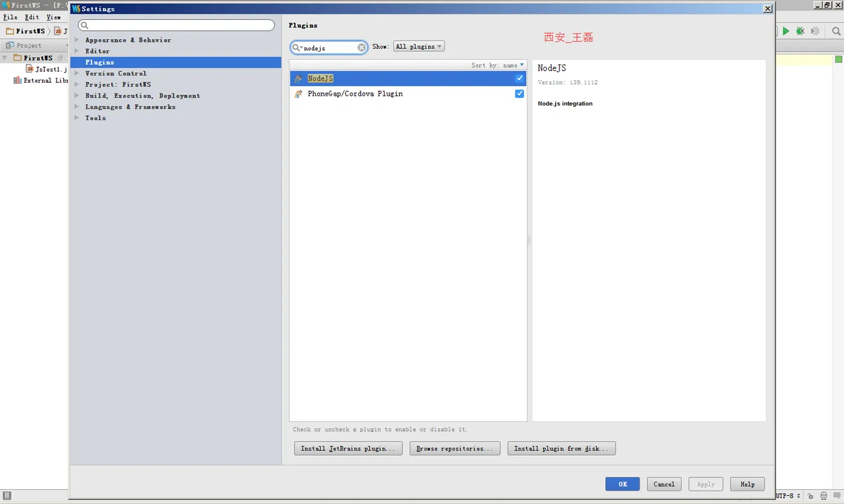Click Install JetBrains plugin button
The width and height of the screenshot is (844, 504).
[x=348, y=449]
